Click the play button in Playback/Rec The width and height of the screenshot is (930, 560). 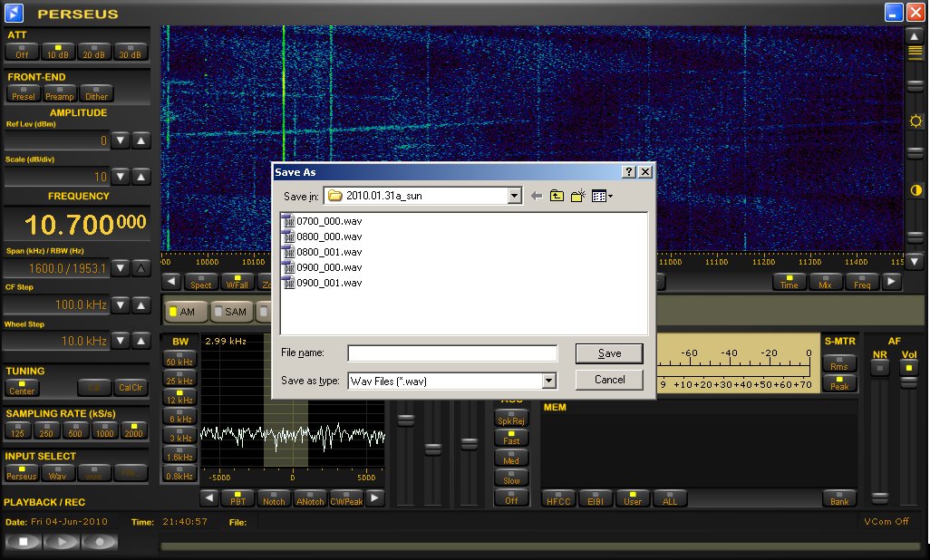tap(61, 541)
